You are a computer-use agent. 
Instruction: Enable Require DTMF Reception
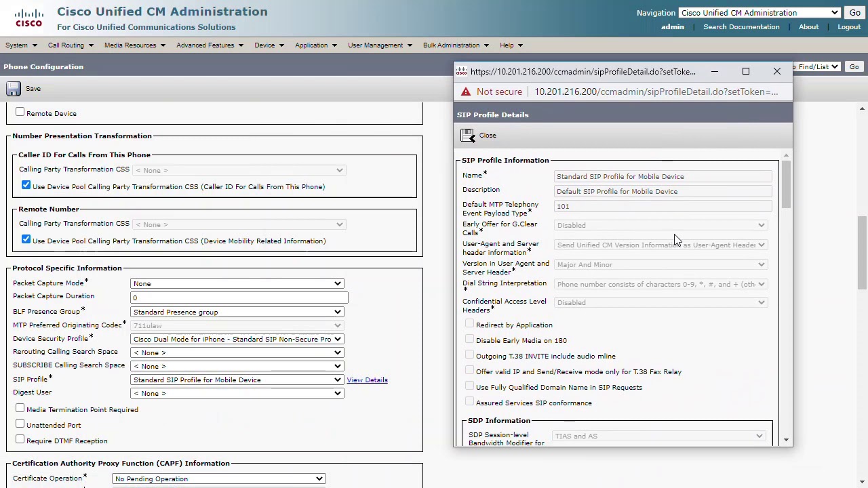[20, 440]
